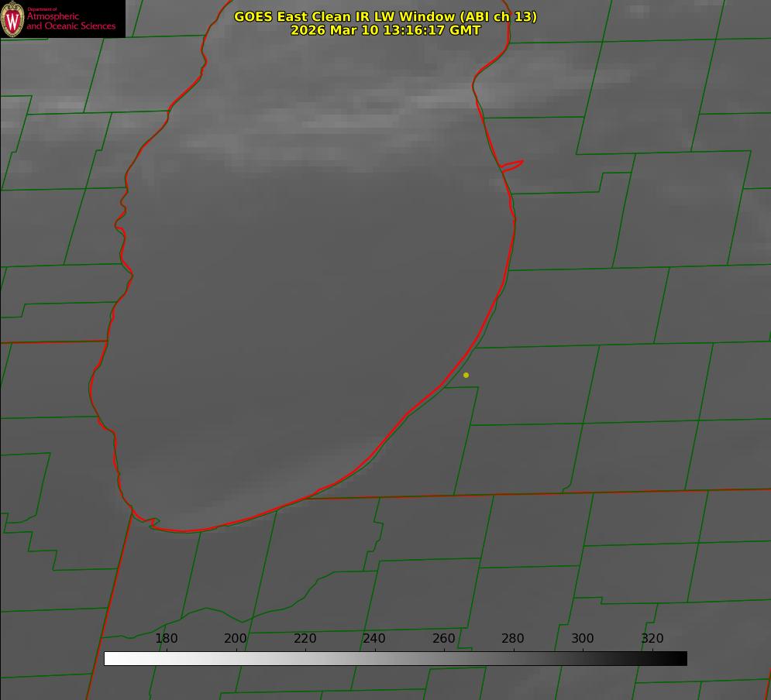This screenshot has width=771, height=700.
Task: Click the 180 label on the colorbar
Action: coord(166,638)
